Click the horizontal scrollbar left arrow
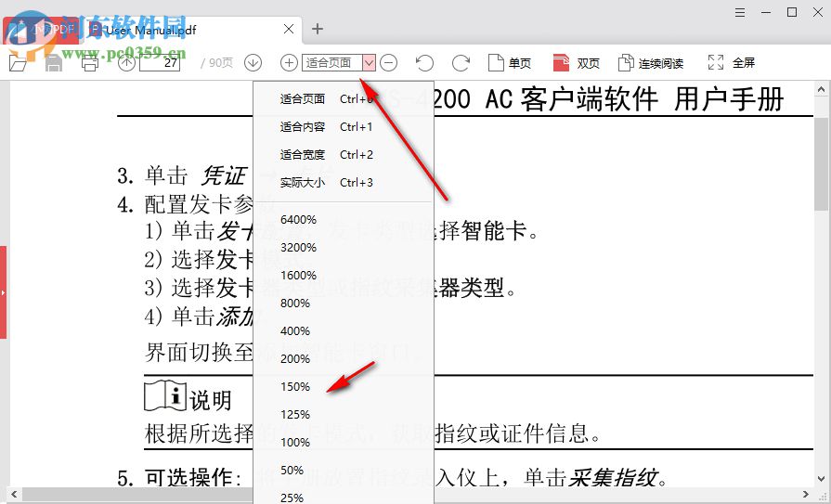The width and height of the screenshot is (831, 504). tap(14, 495)
